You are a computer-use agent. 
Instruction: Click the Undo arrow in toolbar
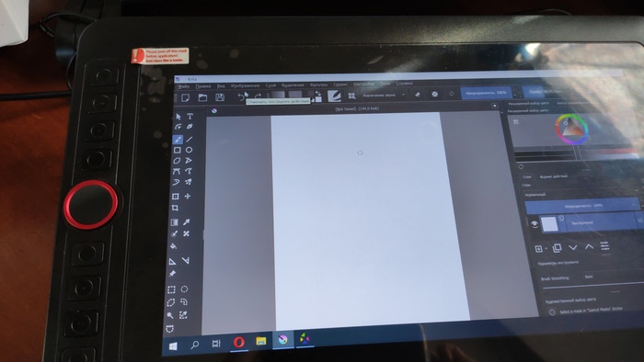[240, 97]
